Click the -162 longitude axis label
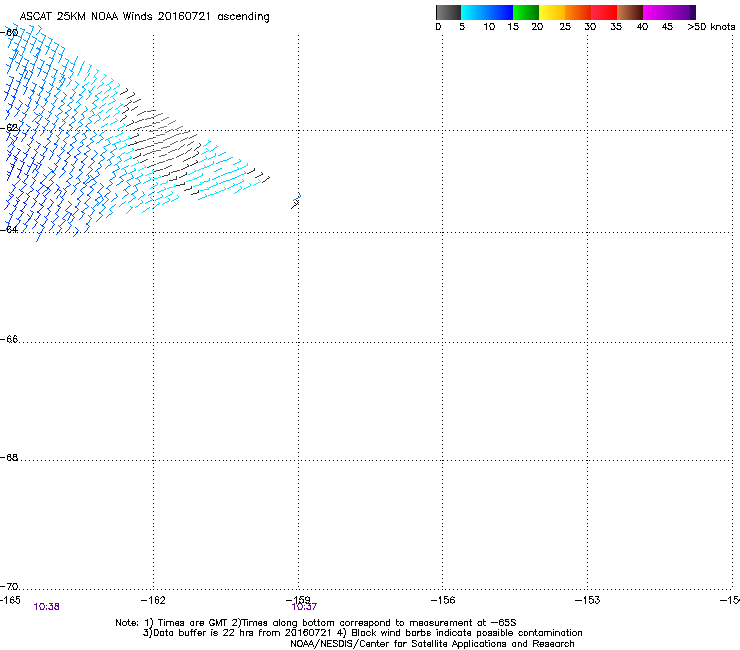This screenshot has width=740, height=650. click(x=153, y=599)
